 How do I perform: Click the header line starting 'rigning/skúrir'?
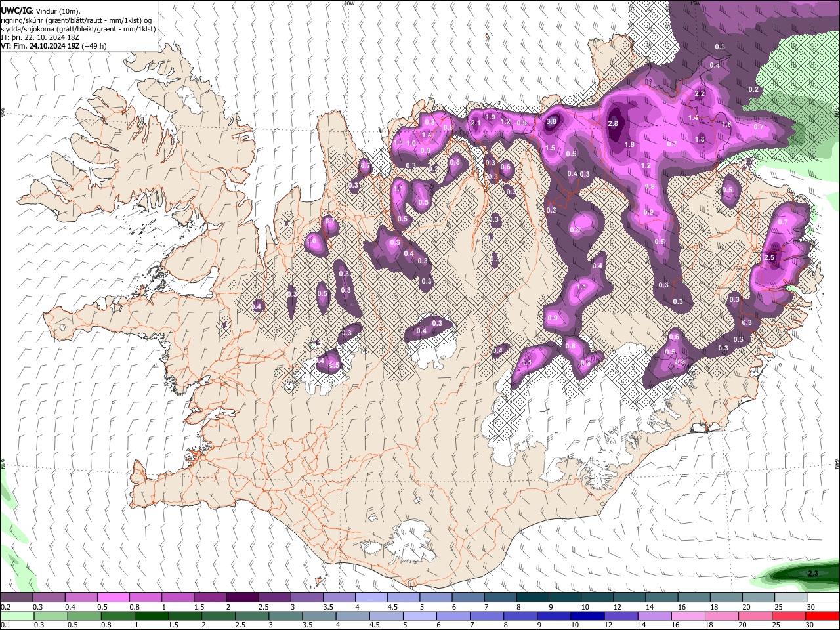[77, 20]
